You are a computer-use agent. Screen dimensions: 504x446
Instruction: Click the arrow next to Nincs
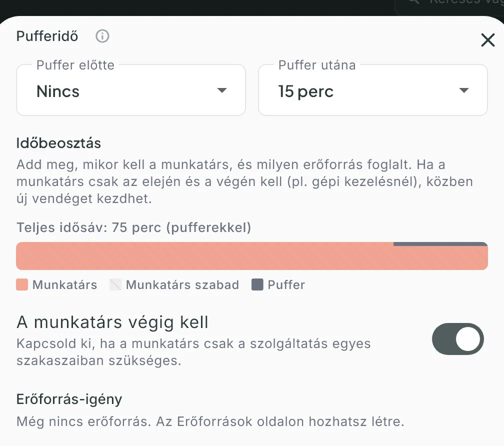click(222, 90)
